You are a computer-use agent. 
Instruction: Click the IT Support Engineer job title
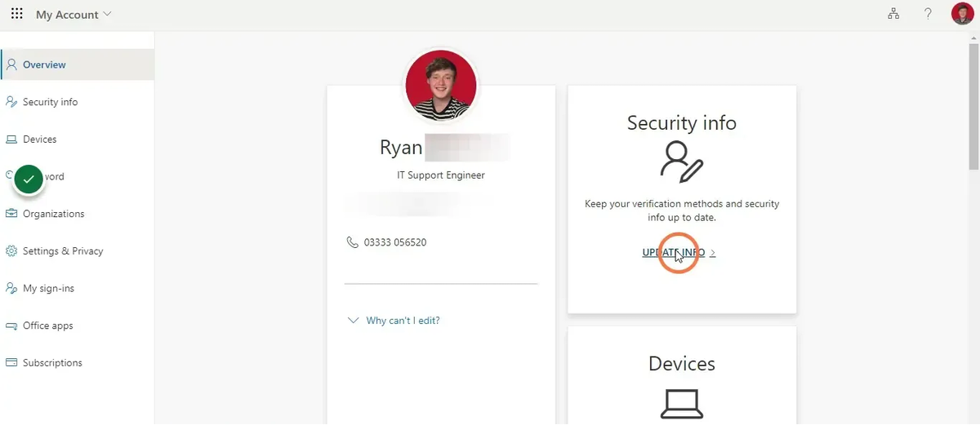pos(441,175)
